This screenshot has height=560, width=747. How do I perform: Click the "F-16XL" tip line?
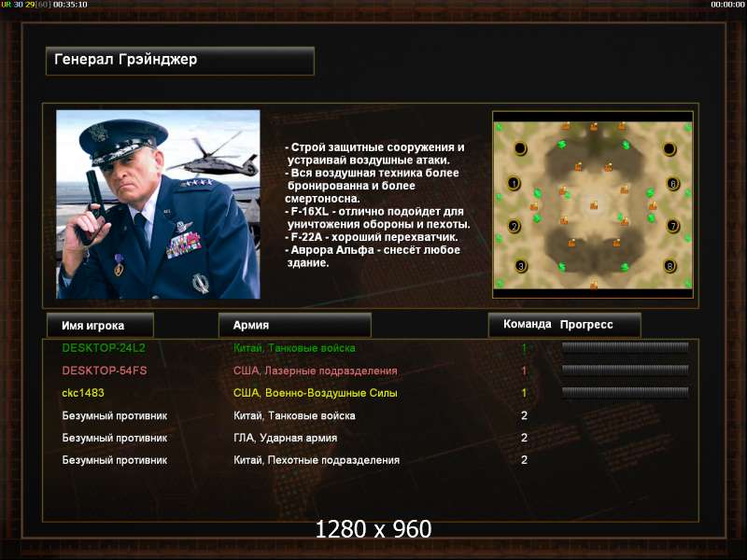(377, 217)
